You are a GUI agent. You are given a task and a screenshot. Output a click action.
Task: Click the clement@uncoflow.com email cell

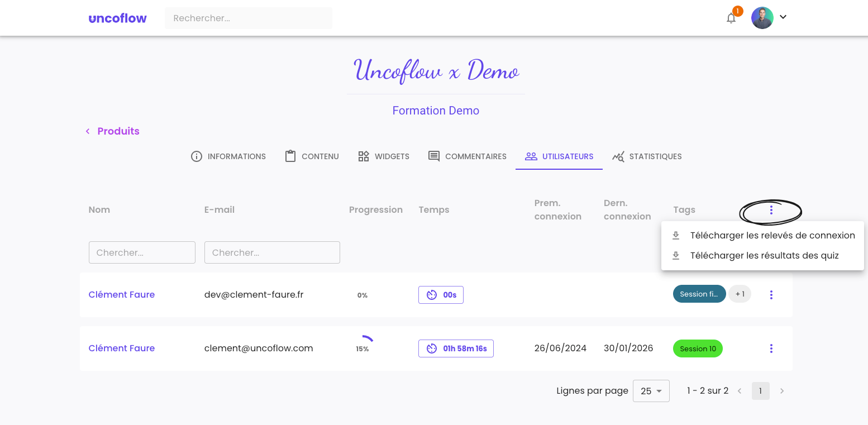pos(259,348)
